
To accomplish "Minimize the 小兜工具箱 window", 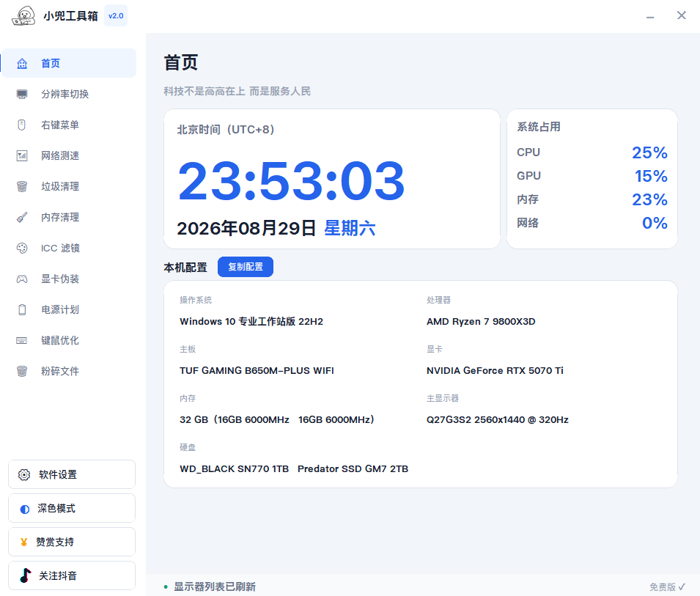I will [650, 17].
